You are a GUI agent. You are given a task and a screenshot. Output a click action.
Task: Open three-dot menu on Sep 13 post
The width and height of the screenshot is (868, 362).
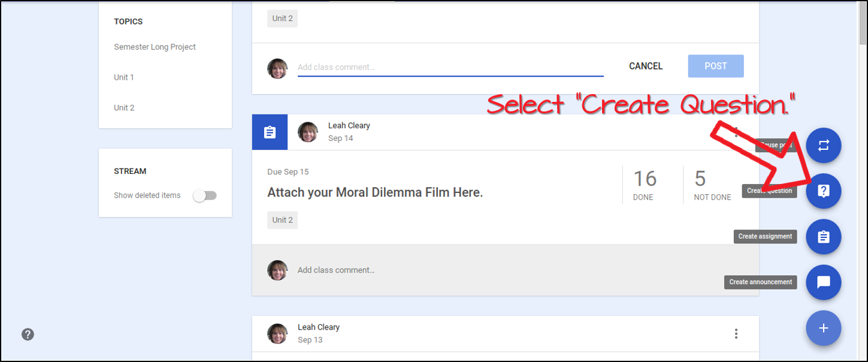(x=736, y=334)
